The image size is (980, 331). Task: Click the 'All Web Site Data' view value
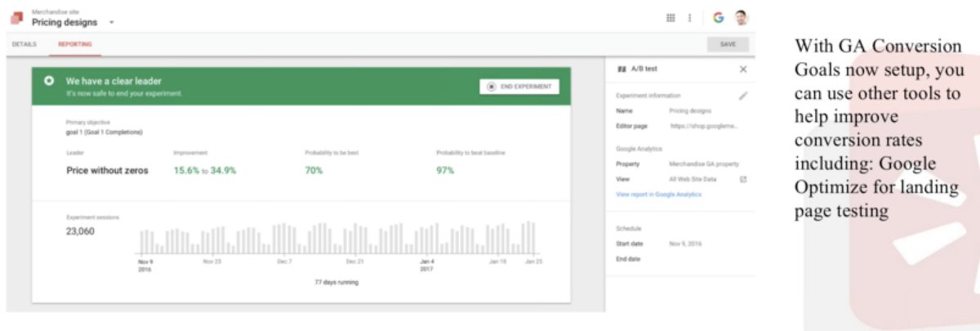(x=693, y=178)
